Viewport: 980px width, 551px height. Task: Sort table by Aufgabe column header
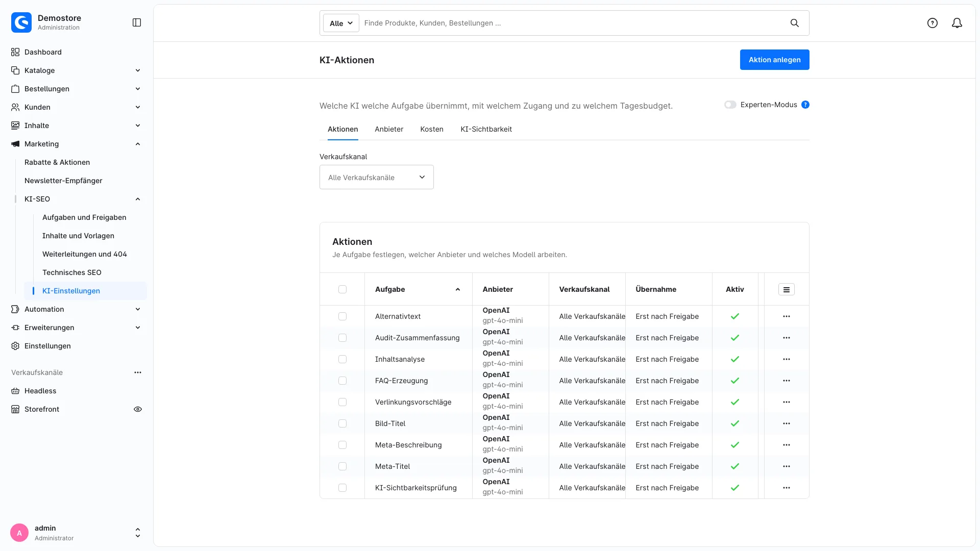(419, 289)
